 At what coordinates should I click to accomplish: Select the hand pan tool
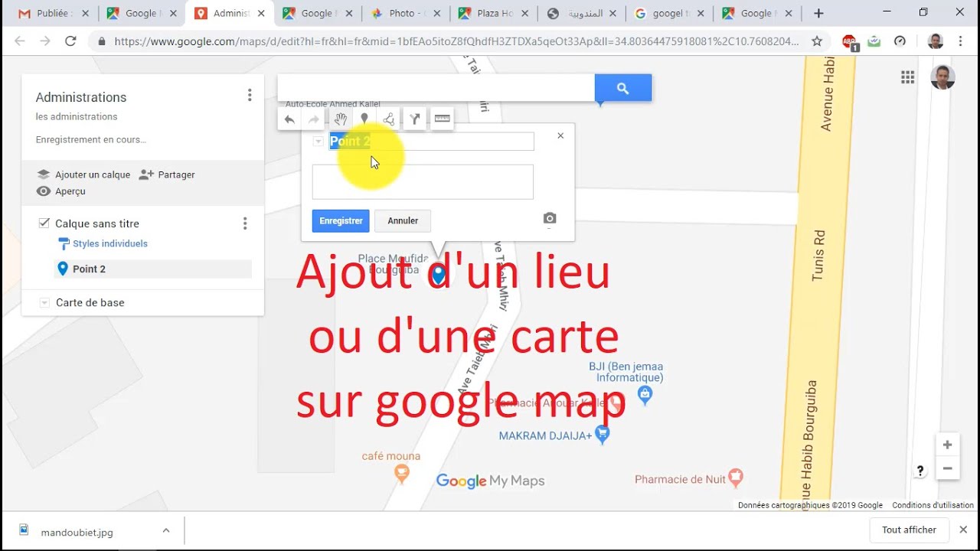pos(340,119)
